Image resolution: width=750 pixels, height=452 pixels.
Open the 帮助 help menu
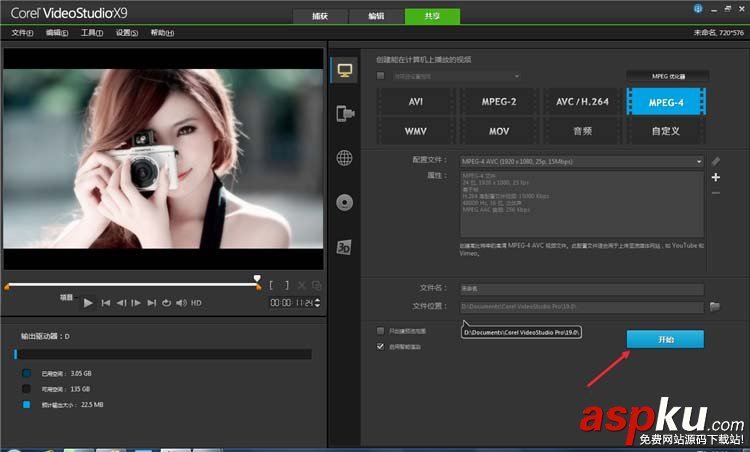click(162, 33)
